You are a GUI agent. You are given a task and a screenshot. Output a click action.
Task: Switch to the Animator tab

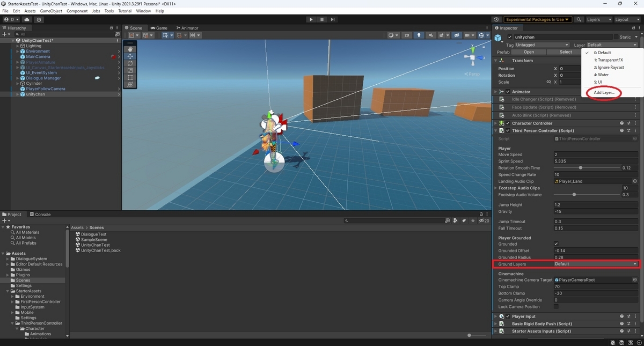(x=187, y=28)
